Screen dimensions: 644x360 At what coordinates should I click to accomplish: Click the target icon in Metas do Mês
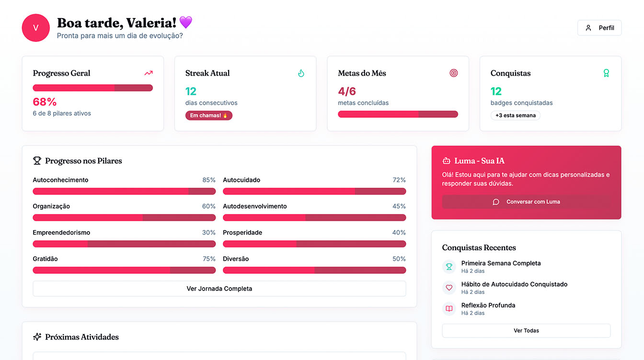click(x=454, y=73)
